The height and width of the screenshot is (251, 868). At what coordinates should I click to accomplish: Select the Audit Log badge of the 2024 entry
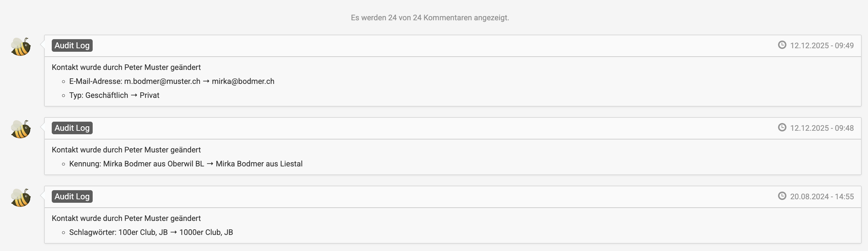[72, 196]
